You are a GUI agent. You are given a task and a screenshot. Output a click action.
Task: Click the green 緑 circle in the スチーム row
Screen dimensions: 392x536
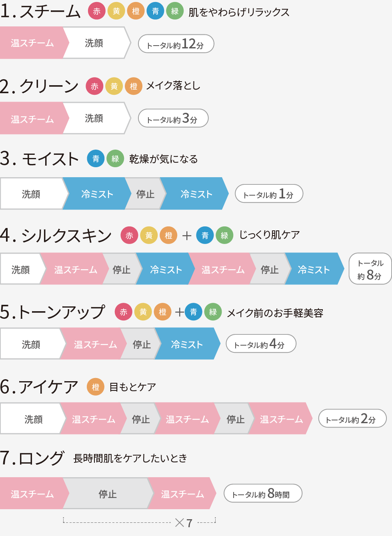tap(175, 11)
